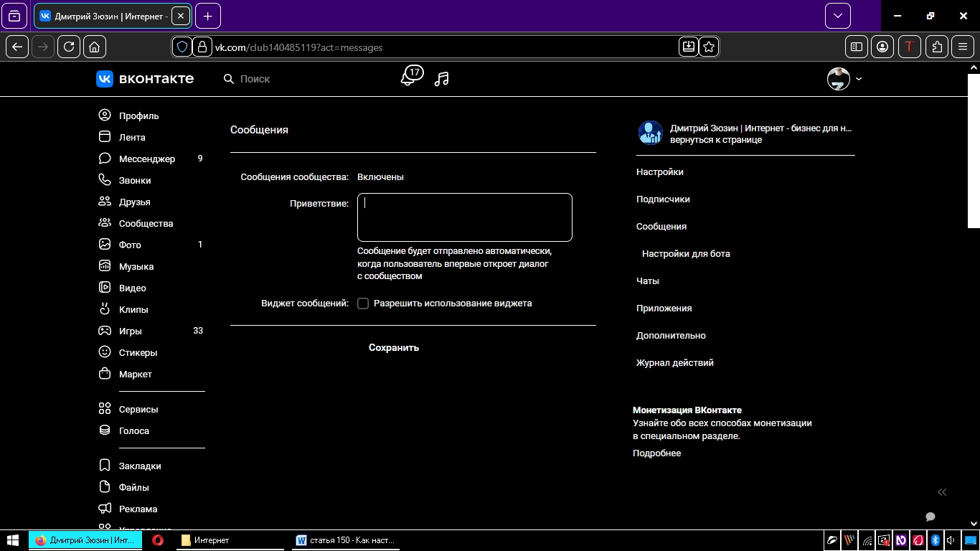Open the notifications bell icon
The height and width of the screenshot is (551, 980).
click(408, 78)
